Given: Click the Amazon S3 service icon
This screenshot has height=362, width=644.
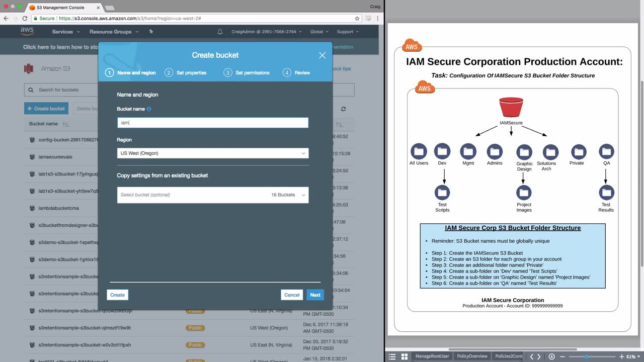Looking at the screenshot, I should tap(29, 68).
